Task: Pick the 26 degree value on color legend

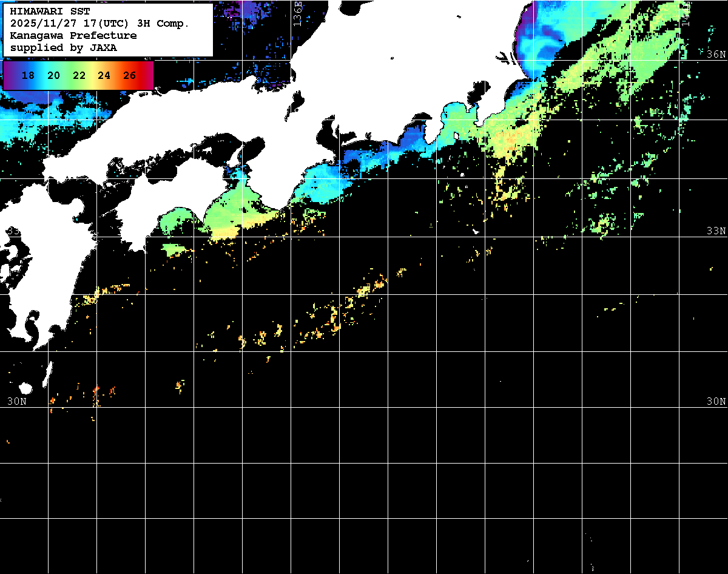Action: pos(129,76)
